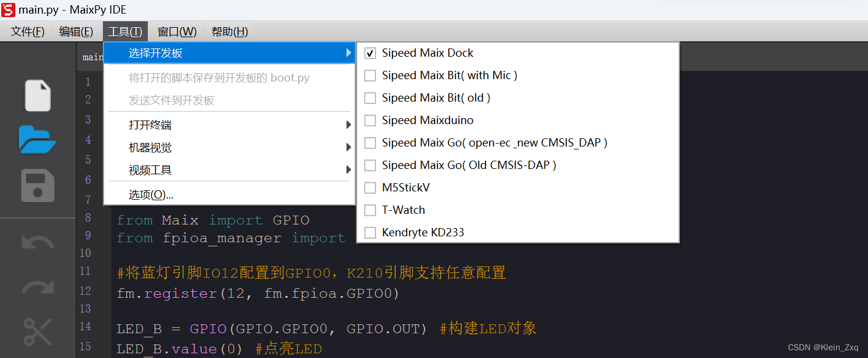Open a file with the folder icon
Viewport: 868px width, 358px height.
(x=37, y=140)
